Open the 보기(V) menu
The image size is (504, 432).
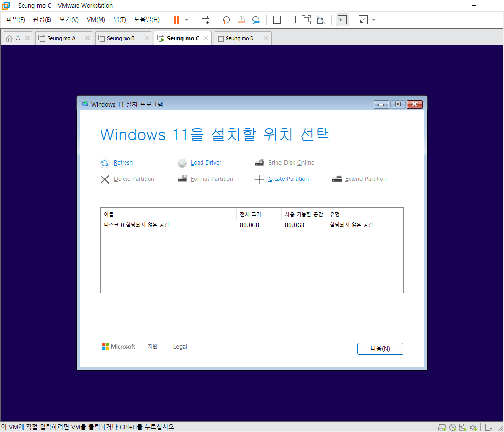tap(69, 19)
